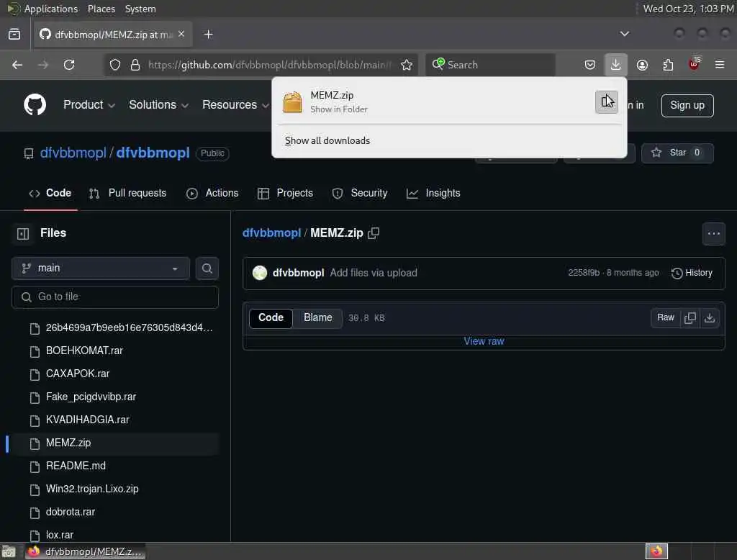Open the Projects tab
The height and width of the screenshot is (560, 737).
(285, 193)
